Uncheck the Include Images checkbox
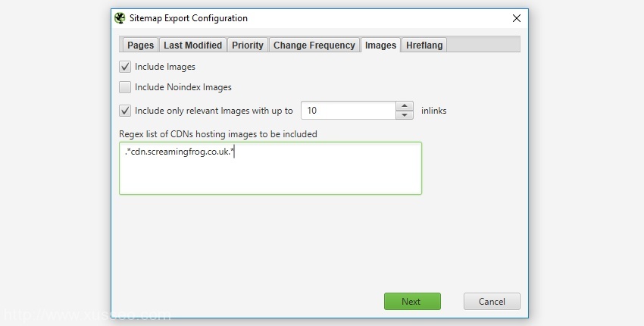 pos(125,67)
